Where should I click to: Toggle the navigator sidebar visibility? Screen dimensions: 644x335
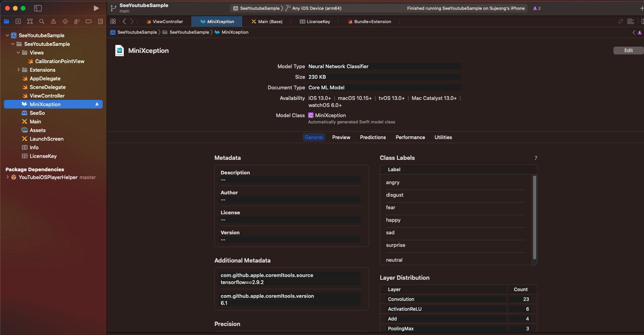point(38,8)
